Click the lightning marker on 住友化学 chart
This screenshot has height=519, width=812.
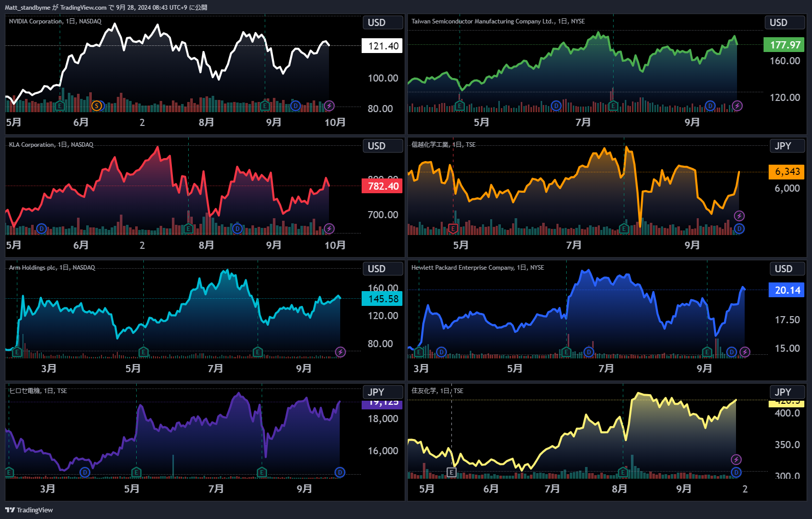(736, 460)
